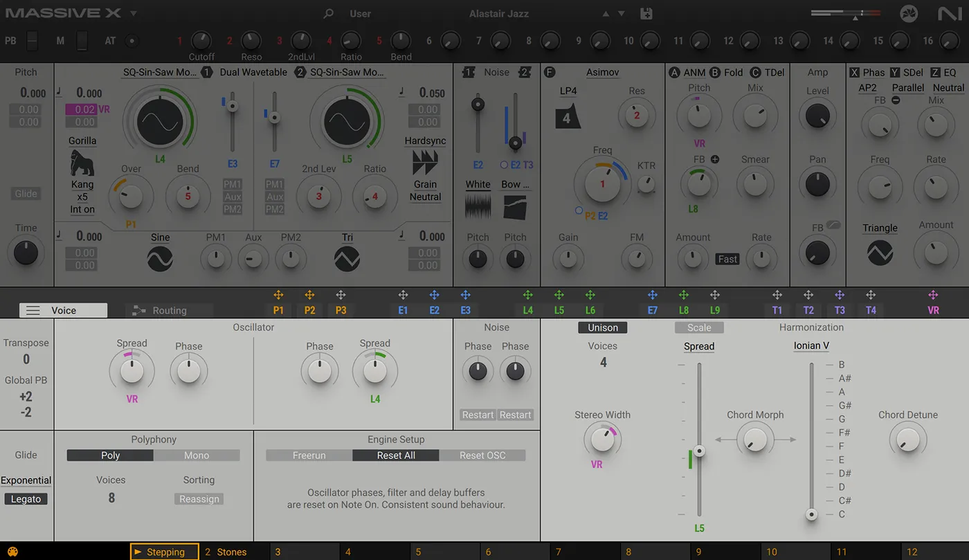Image resolution: width=969 pixels, height=560 pixels.
Task: Click the Reassign sorting button
Action: coord(199,499)
